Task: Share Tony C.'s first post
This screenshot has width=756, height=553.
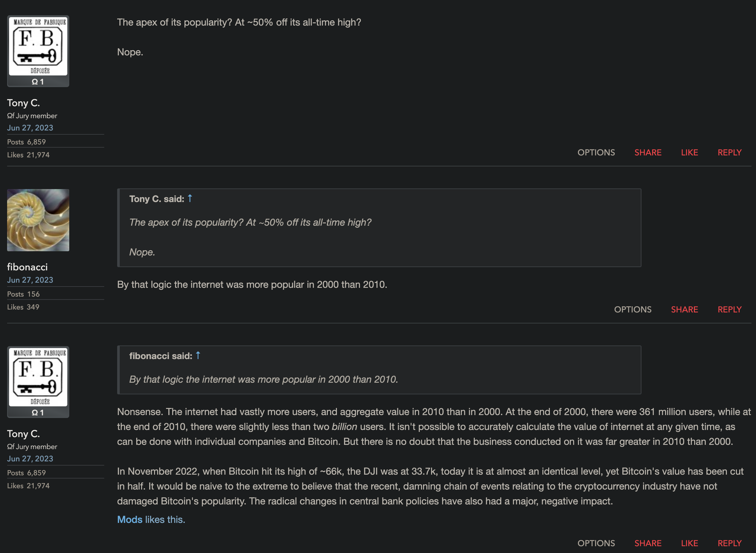Action: 648,152
